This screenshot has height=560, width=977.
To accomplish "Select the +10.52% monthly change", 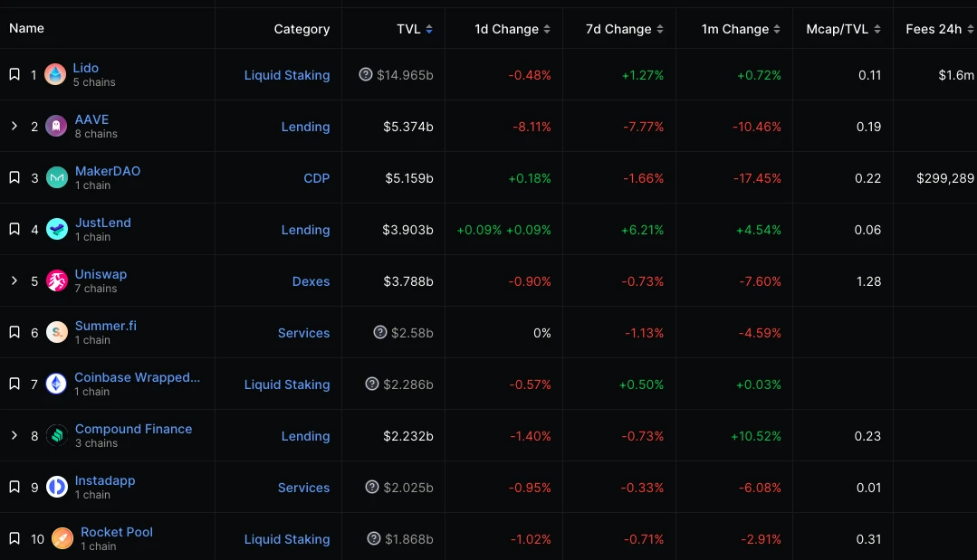I will pos(756,436).
